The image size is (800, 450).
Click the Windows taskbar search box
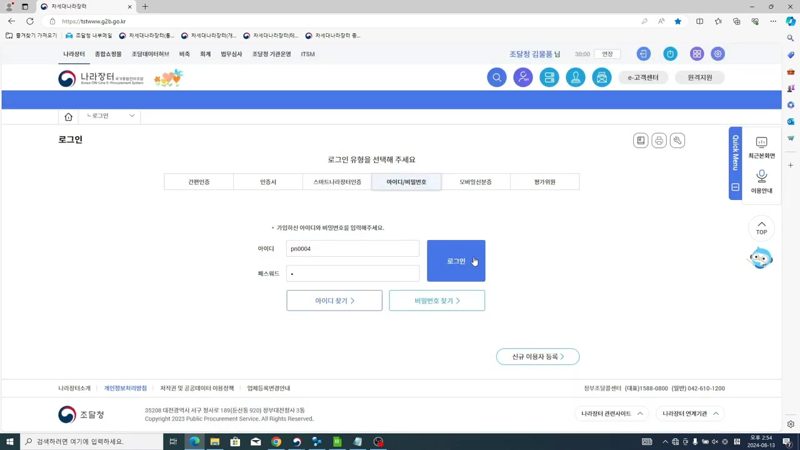click(x=92, y=441)
